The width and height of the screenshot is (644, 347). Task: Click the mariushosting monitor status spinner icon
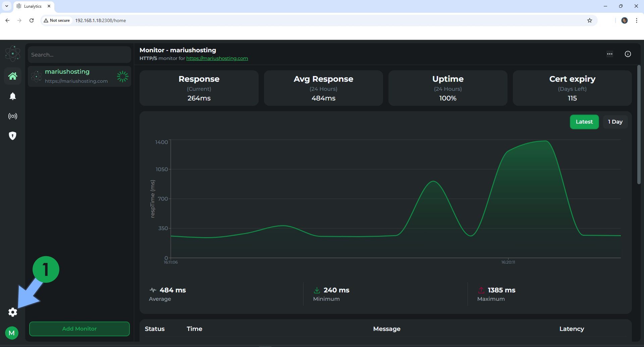coord(122,76)
